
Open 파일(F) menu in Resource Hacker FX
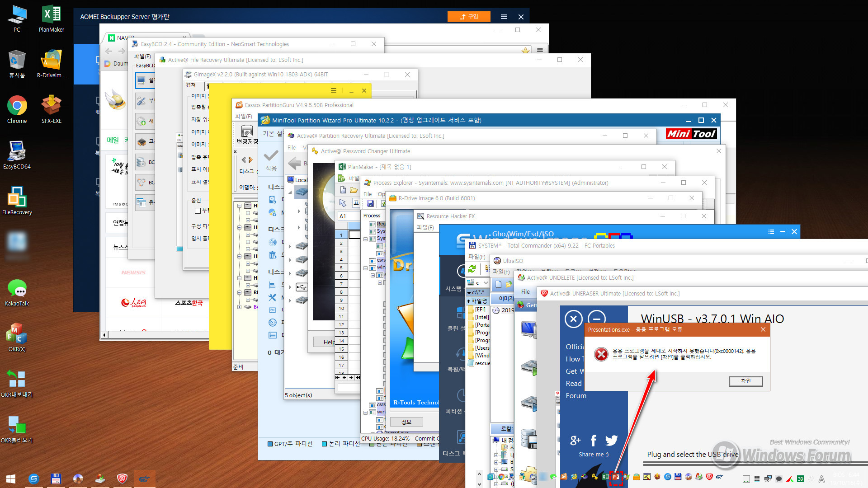point(425,227)
